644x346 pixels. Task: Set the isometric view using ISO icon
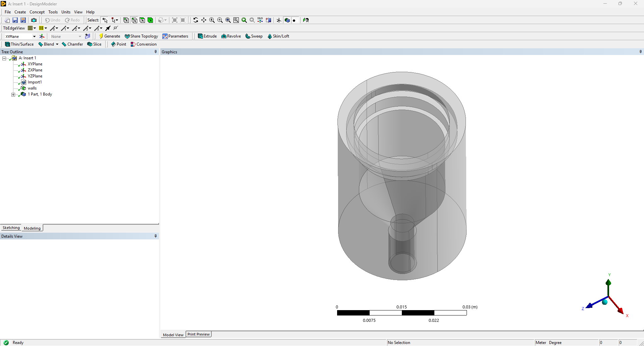[x=260, y=20]
